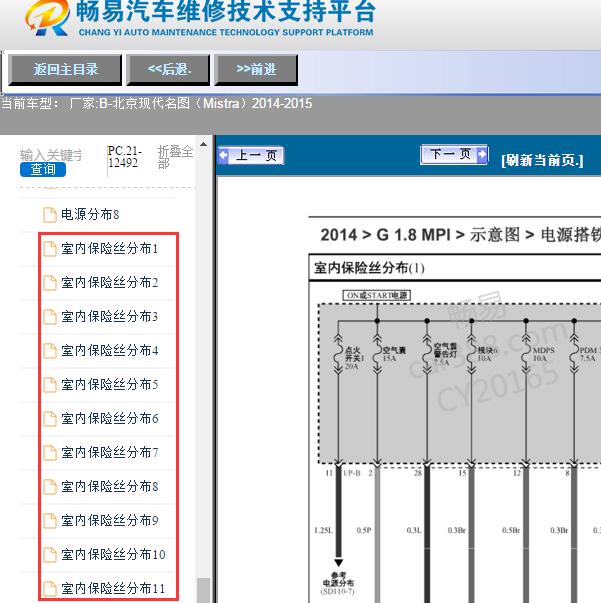Click the document icon beside 室内保险丝分布4
This screenshot has height=603, width=601.
pyautogui.click(x=50, y=351)
